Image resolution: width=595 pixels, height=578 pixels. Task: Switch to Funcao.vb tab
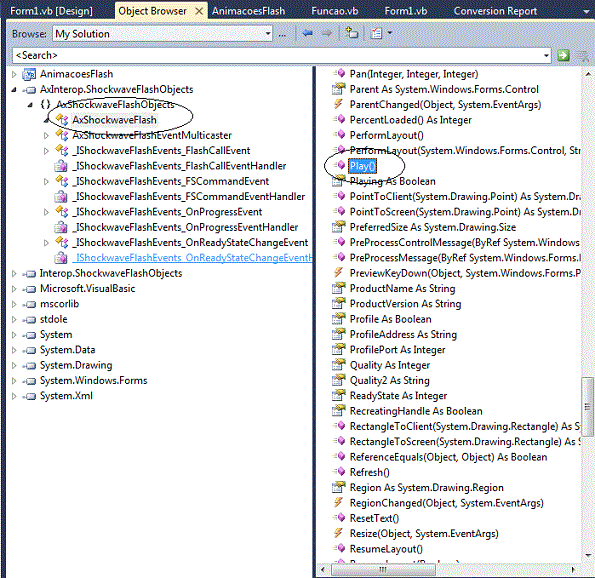(x=335, y=11)
